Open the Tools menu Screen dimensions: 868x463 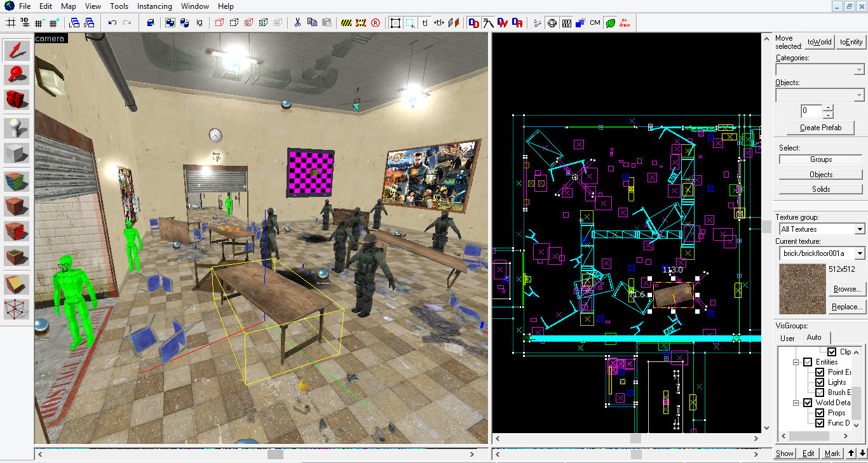click(118, 6)
